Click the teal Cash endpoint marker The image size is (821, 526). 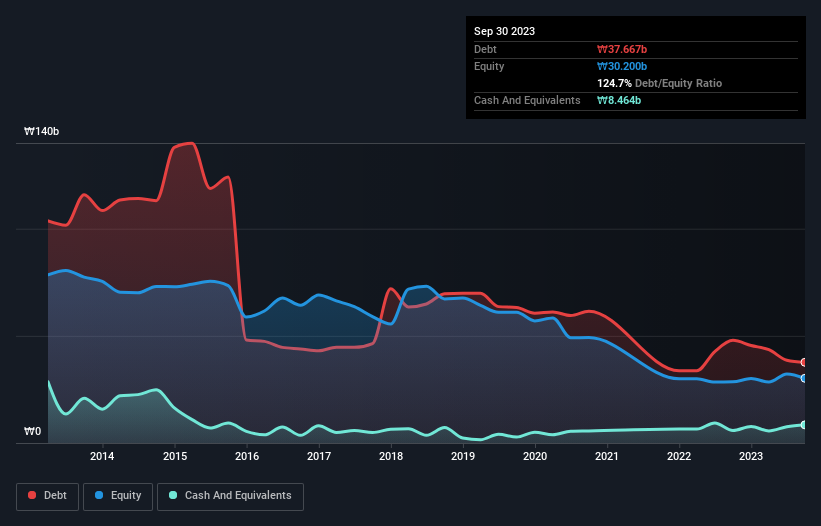pyautogui.click(x=804, y=425)
